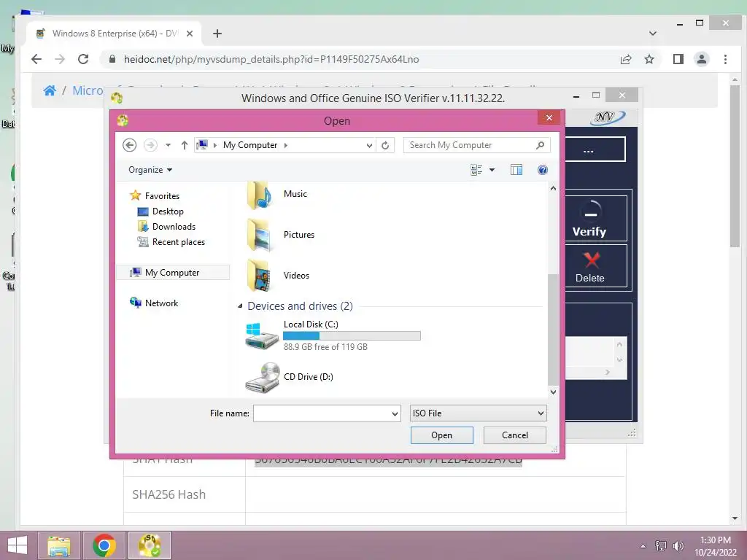Toggle Chrome side panel icon
The width and height of the screenshot is (747, 560).
pyautogui.click(x=678, y=59)
